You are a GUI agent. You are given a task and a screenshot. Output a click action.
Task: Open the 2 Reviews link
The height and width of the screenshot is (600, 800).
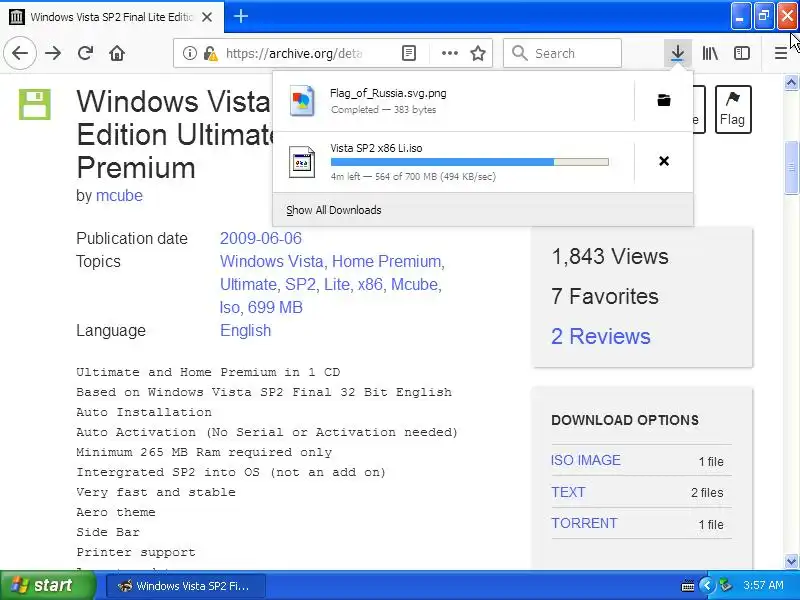(x=601, y=336)
